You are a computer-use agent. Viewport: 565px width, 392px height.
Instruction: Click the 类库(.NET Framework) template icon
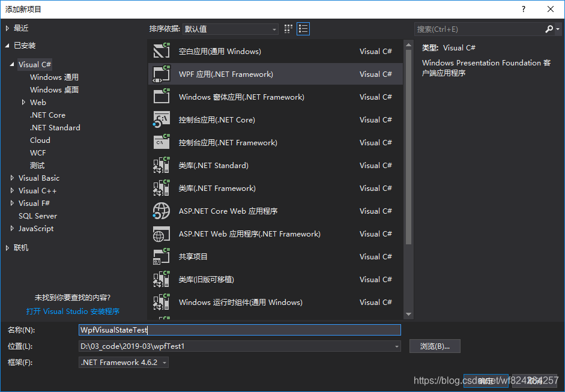pos(162,188)
